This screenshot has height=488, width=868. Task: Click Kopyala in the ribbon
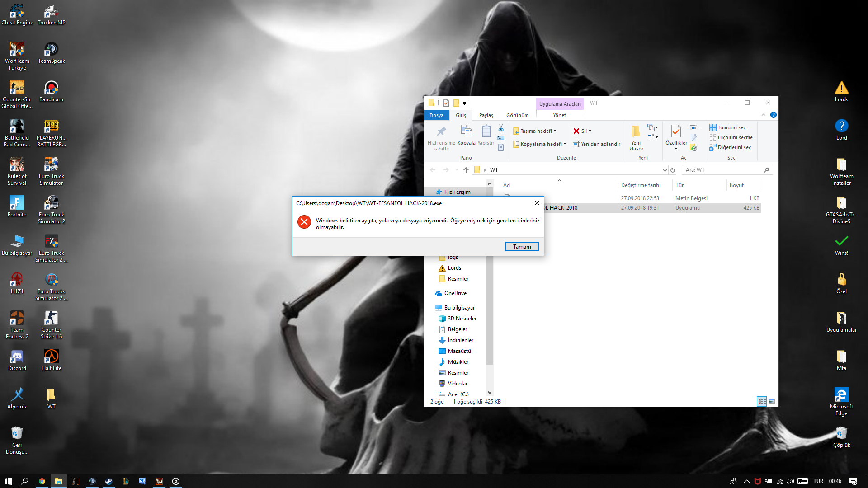click(466, 135)
